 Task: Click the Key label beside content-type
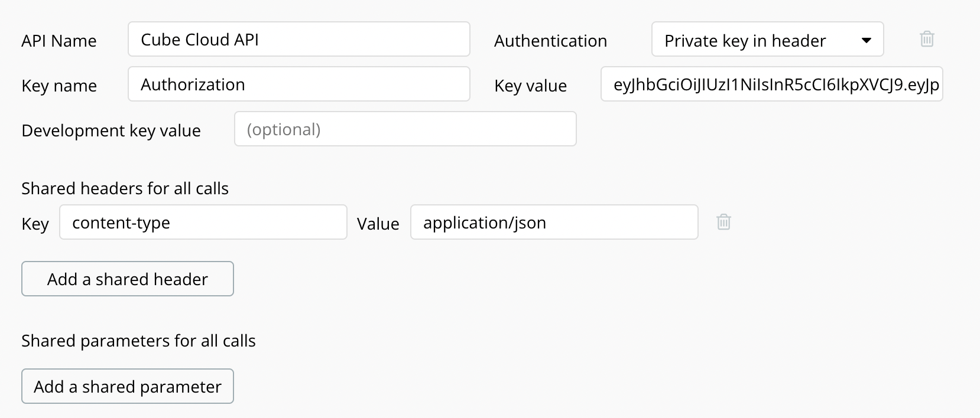coord(35,224)
